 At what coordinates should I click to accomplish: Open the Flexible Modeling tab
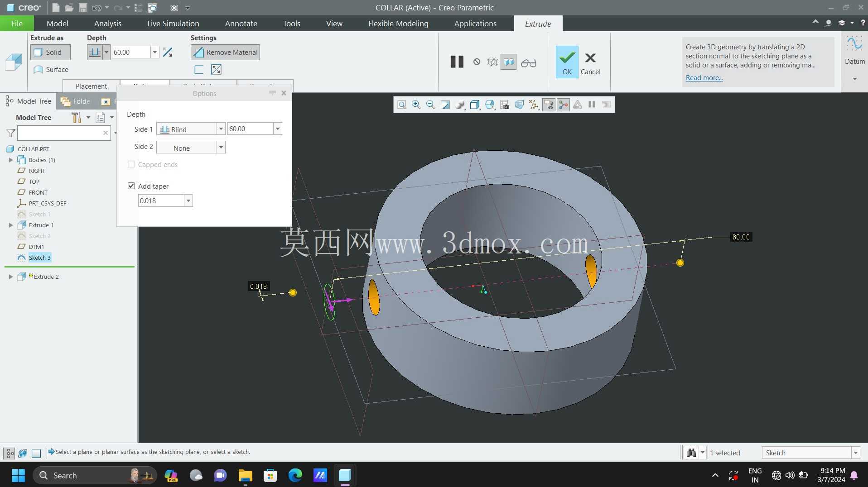click(398, 24)
